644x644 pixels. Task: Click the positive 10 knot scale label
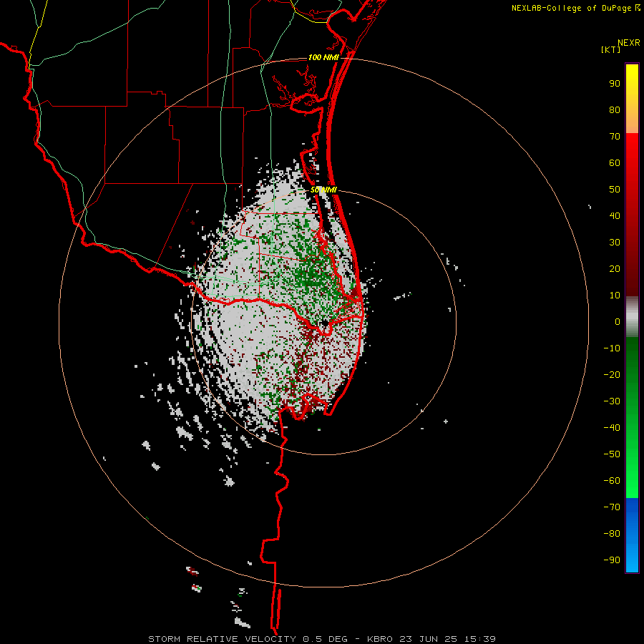click(x=615, y=296)
